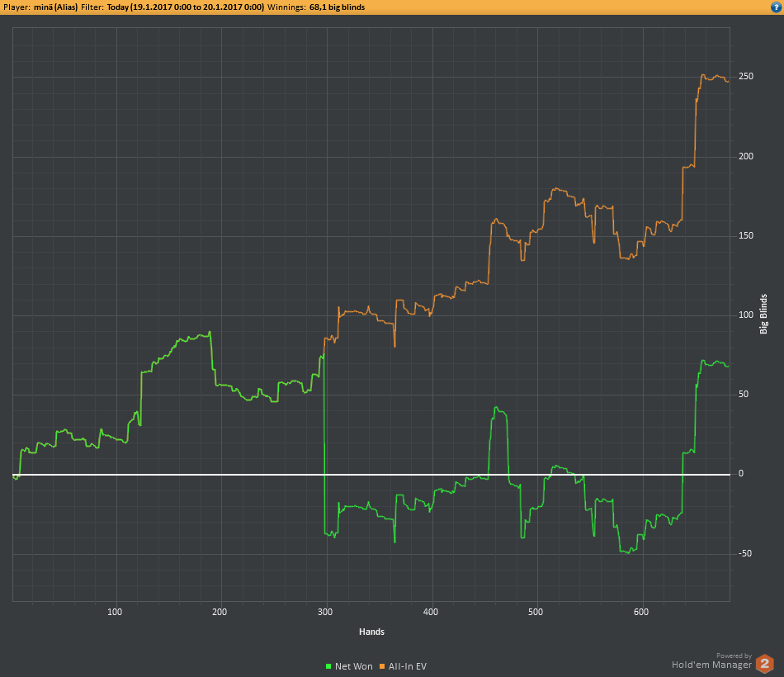Screen dimensions: 784x677
Task: Click the 250 label on the y-axis
Action: 746,77
